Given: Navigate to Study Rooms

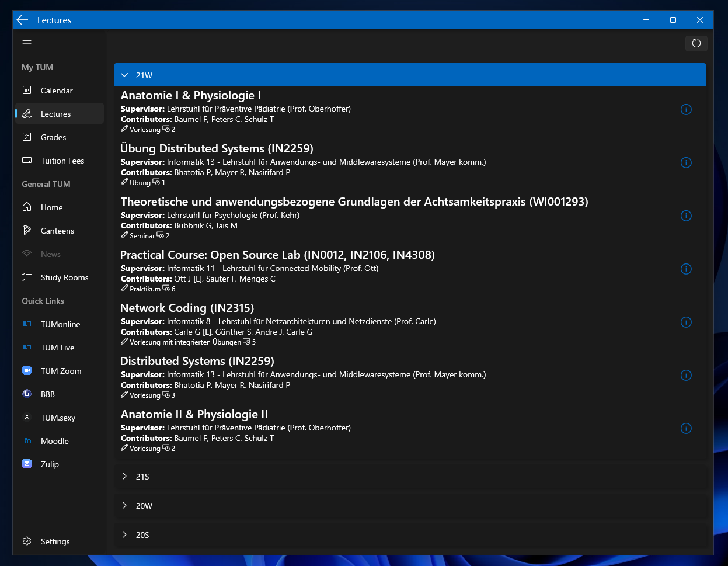Looking at the screenshot, I should 60,277.
